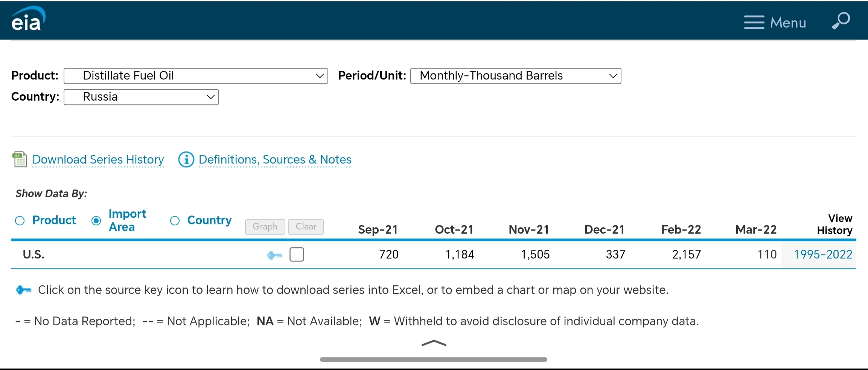Open the Product dropdown showing Distillate Fuel Oil

coord(196,76)
